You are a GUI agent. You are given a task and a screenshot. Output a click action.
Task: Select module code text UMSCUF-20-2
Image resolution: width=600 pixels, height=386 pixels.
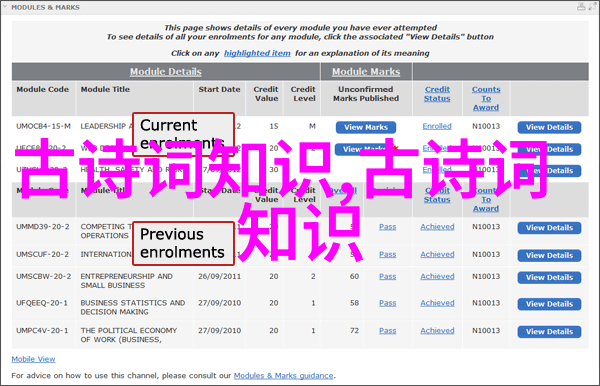click(42, 254)
